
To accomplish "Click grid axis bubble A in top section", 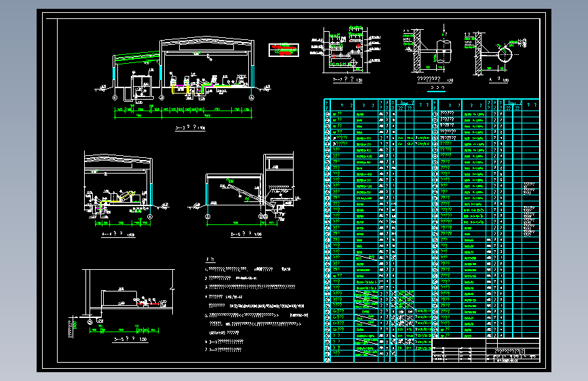I will tap(252, 98).
